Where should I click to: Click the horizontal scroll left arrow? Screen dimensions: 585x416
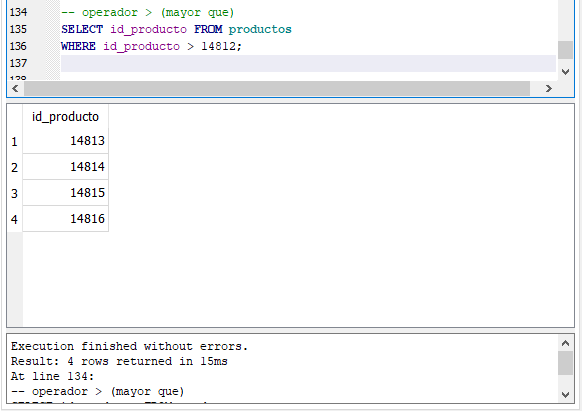click(x=15, y=88)
